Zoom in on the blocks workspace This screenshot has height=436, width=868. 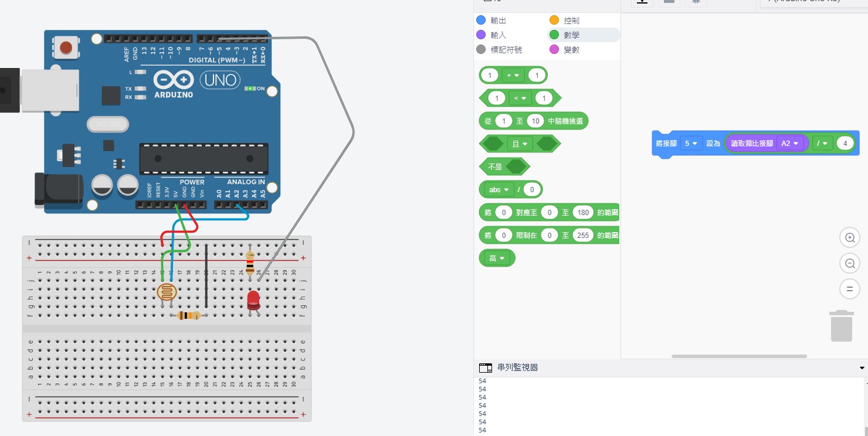pos(849,238)
